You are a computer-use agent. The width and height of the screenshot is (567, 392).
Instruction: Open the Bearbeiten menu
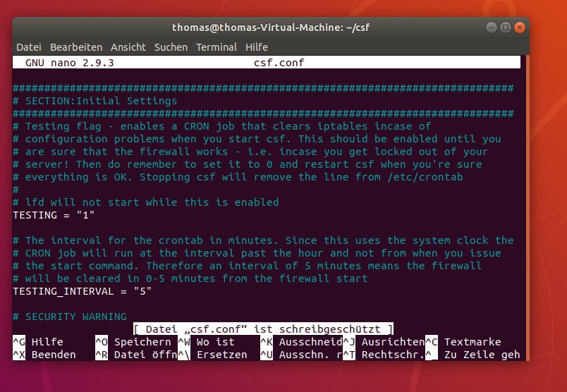[x=76, y=47]
